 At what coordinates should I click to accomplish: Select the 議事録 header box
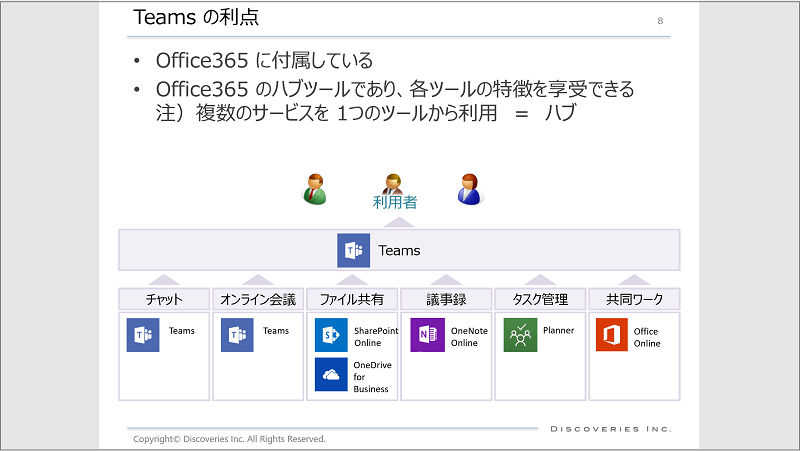[446, 299]
